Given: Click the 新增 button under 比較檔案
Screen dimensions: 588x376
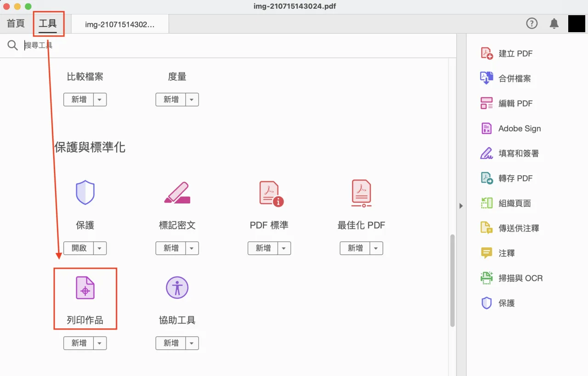Looking at the screenshot, I should [79, 100].
